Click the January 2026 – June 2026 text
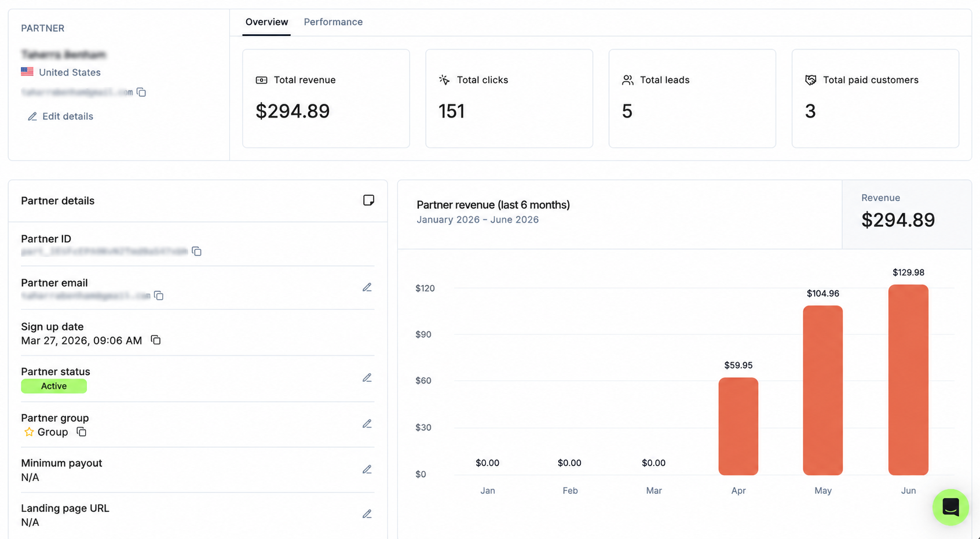The height and width of the screenshot is (539, 980). click(x=478, y=220)
